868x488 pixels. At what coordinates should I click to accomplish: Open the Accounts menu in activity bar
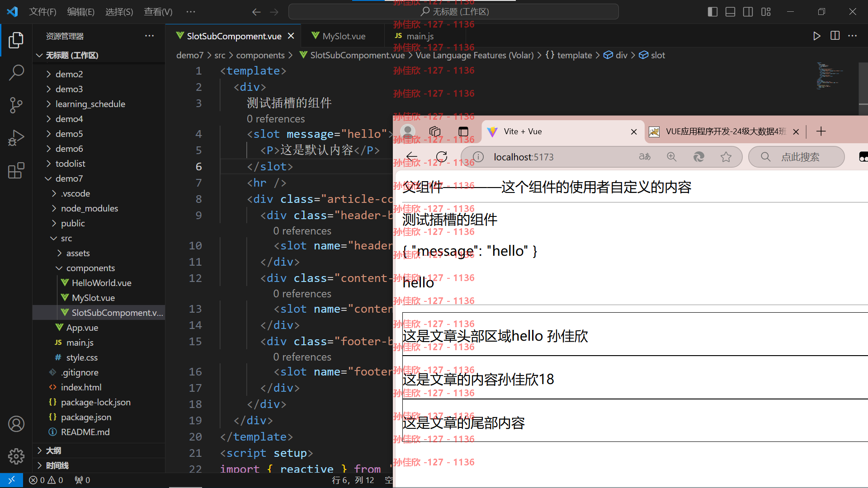click(16, 424)
